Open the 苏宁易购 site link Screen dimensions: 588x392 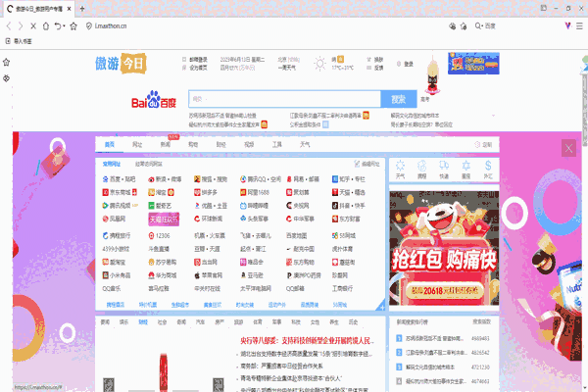point(163,262)
